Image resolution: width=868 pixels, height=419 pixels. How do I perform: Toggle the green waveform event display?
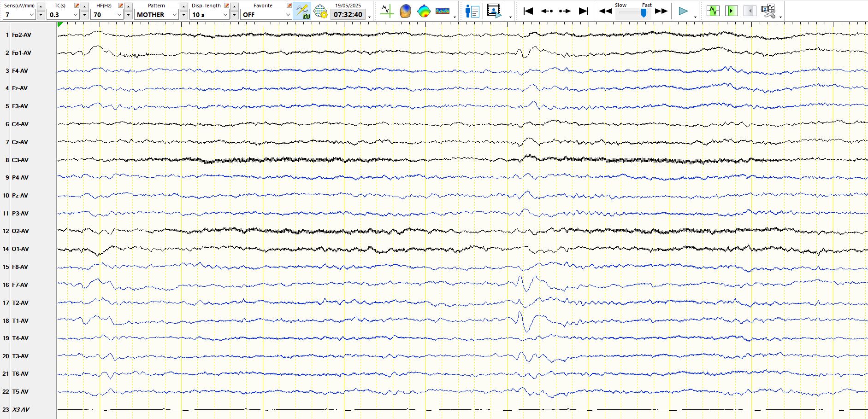click(x=713, y=11)
